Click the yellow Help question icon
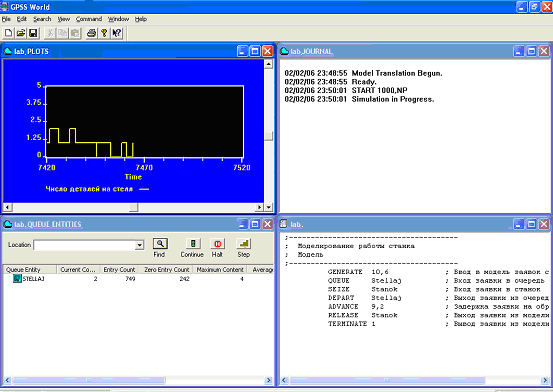553x392 pixels. (x=104, y=33)
